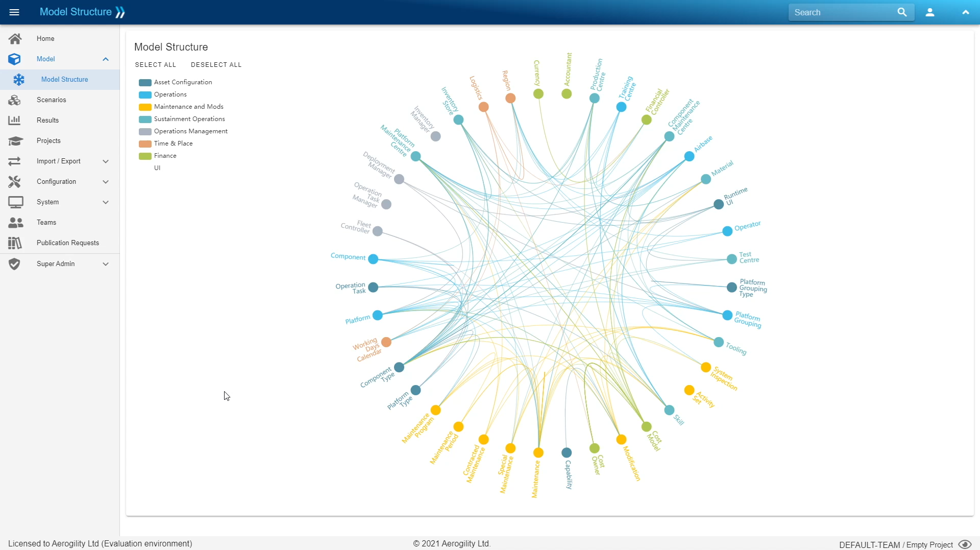This screenshot has width=980, height=550.
Task: Open the hamburger menu icon
Action: tap(14, 12)
